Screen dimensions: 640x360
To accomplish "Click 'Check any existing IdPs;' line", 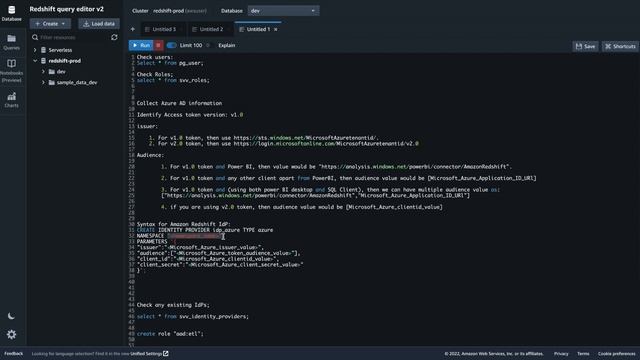I will tap(173, 305).
